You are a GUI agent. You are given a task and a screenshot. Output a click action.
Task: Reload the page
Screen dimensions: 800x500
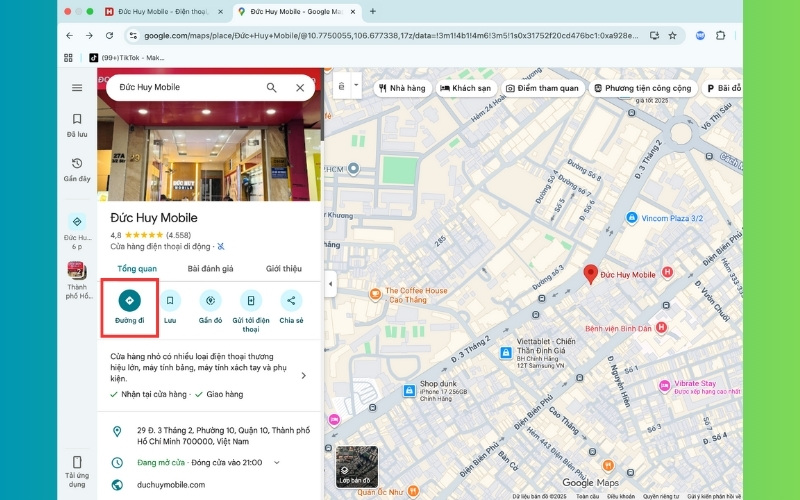tap(109, 35)
